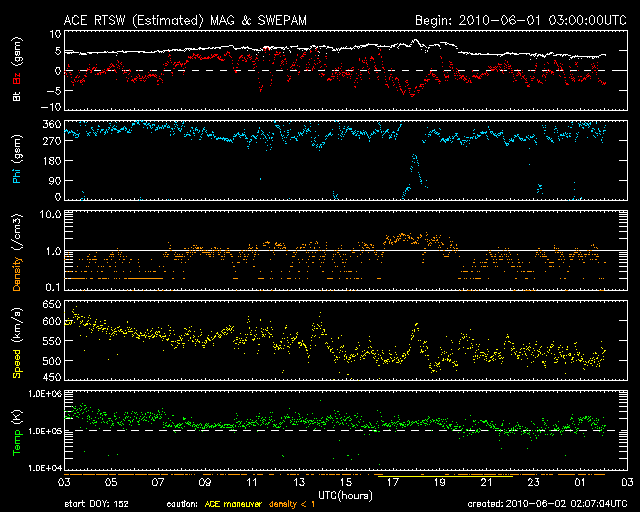Click the 13 hour tick label

coord(299,482)
